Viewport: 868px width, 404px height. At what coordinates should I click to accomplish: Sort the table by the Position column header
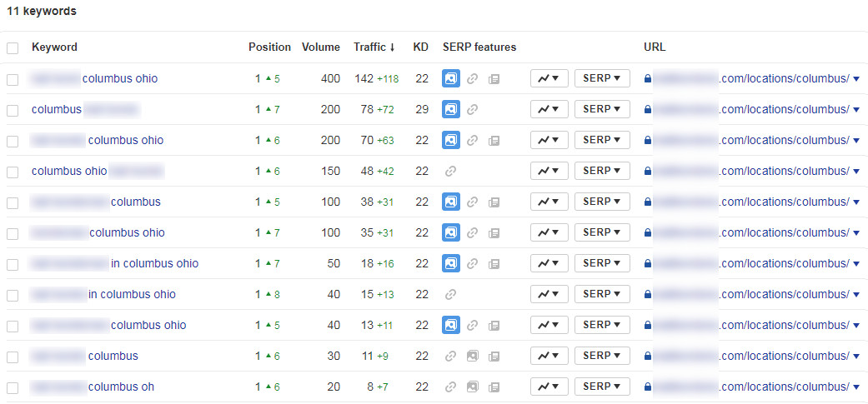[x=269, y=47]
